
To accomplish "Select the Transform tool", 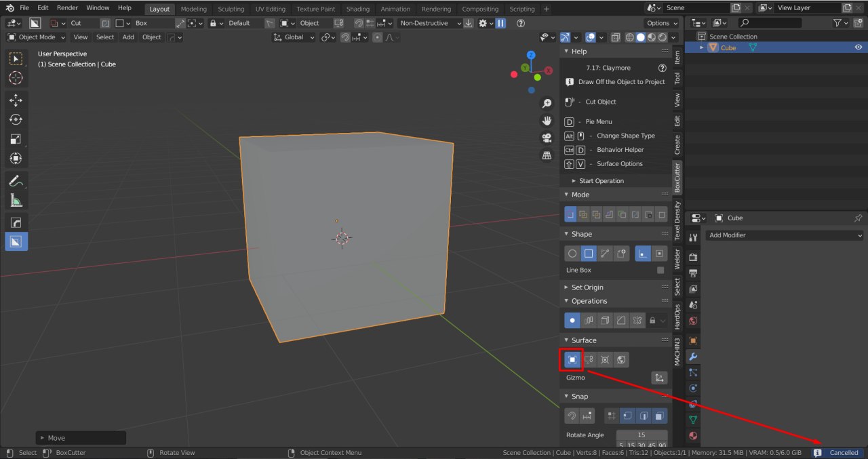I will pos(16,159).
